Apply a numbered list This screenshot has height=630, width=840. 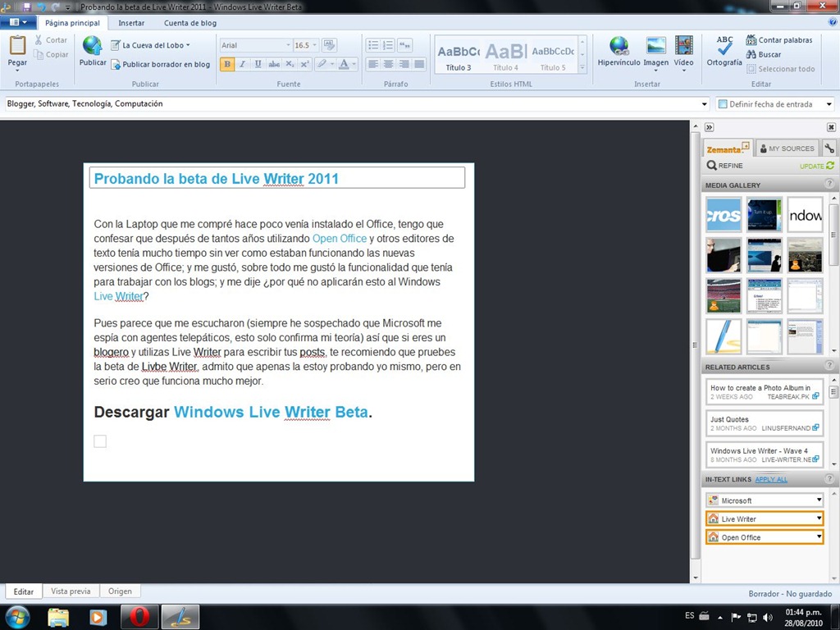click(388, 45)
